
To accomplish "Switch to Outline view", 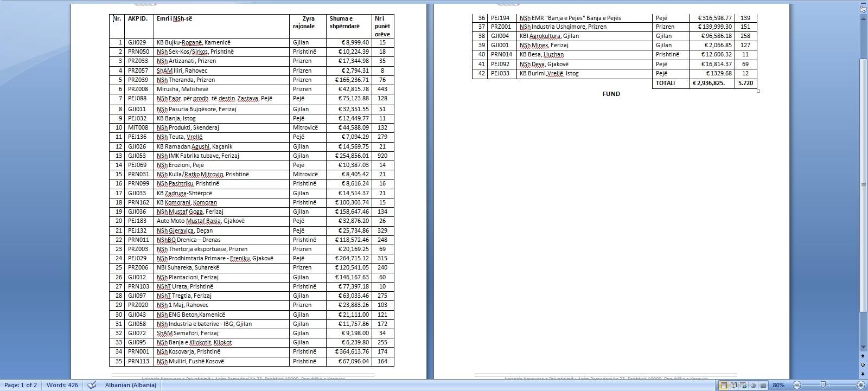I will [753, 385].
